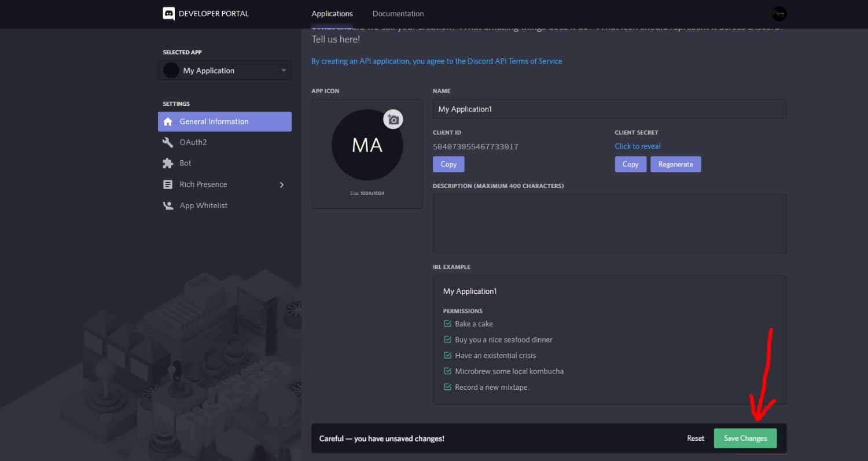This screenshot has width=868, height=461.
Task: Open the user avatar at top right
Action: (x=779, y=14)
